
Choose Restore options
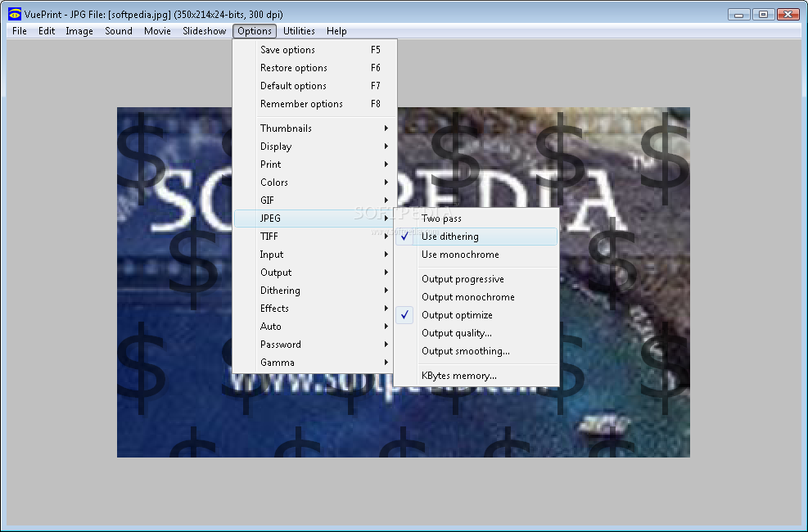click(315, 68)
